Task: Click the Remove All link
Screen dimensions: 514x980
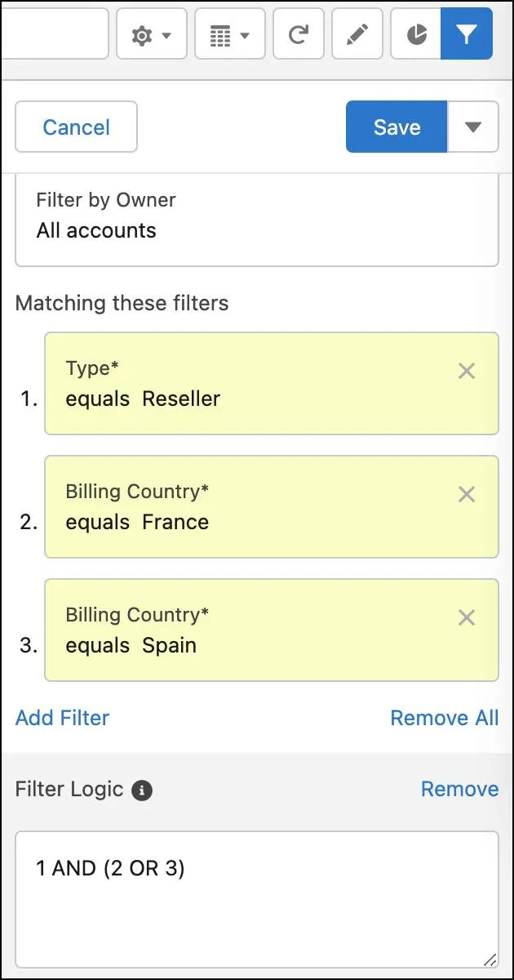Action: (445, 718)
